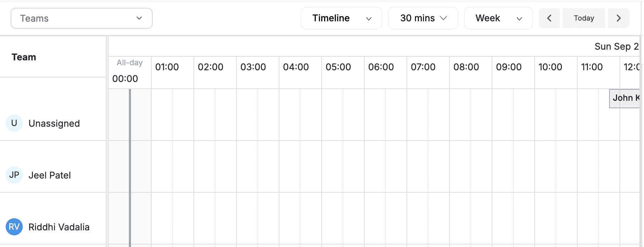This screenshot has width=644, height=247.
Task: Open the Week view dropdown
Action: click(498, 18)
